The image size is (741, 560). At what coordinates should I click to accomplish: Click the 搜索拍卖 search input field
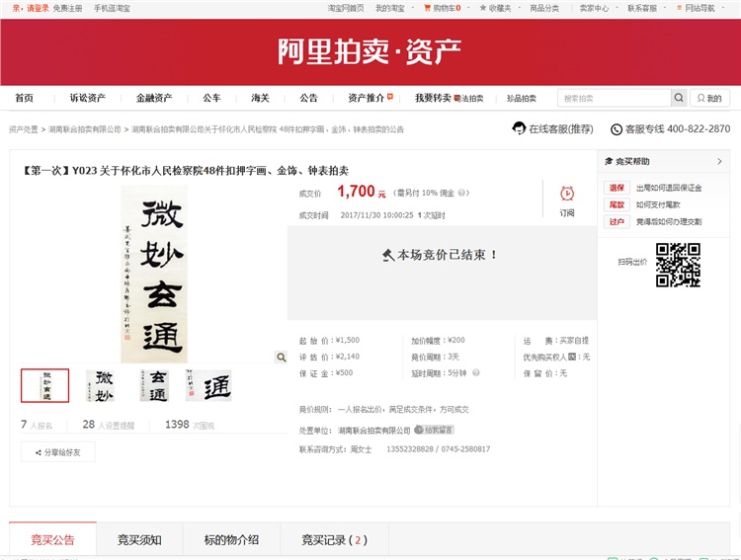[x=614, y=98]
